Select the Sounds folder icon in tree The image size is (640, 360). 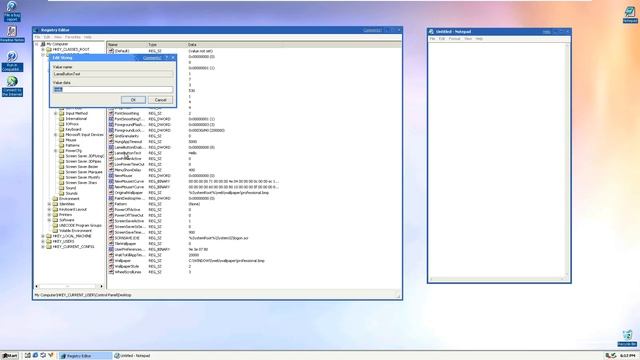tap(62, 193)
